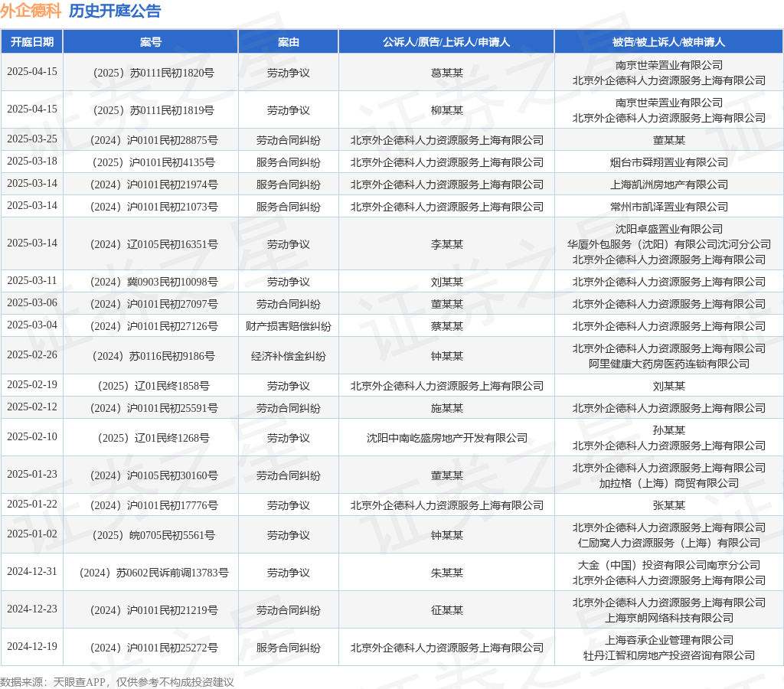Select case number （2024）沪0101民初28875号

151,141
